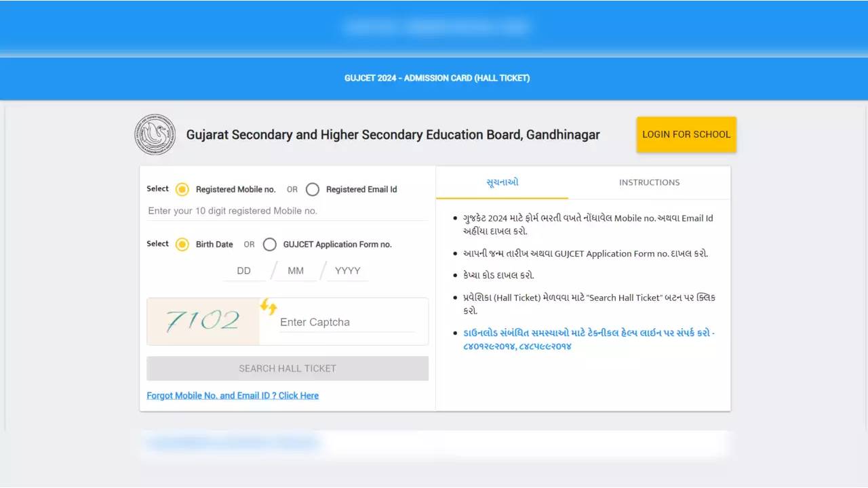Screen dimensions: 868x488
Task: Focus the Enter Captcha field
Action: (347, 322)
